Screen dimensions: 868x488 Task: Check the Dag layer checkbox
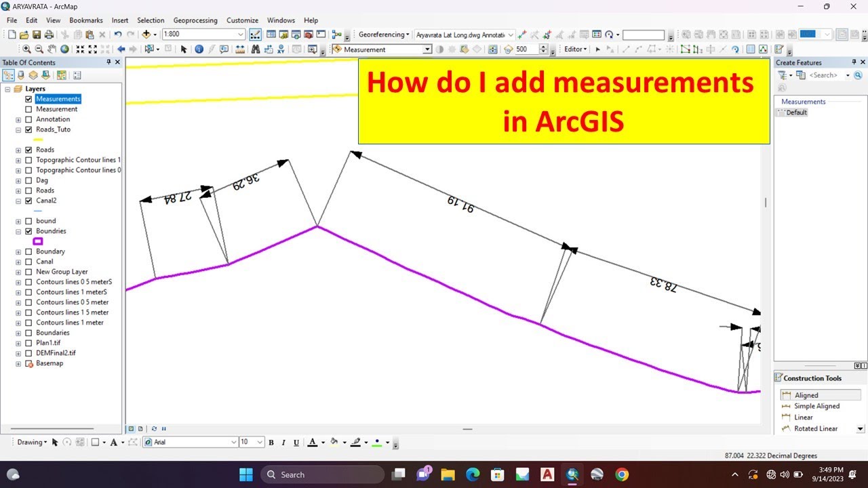pos(28,180)
